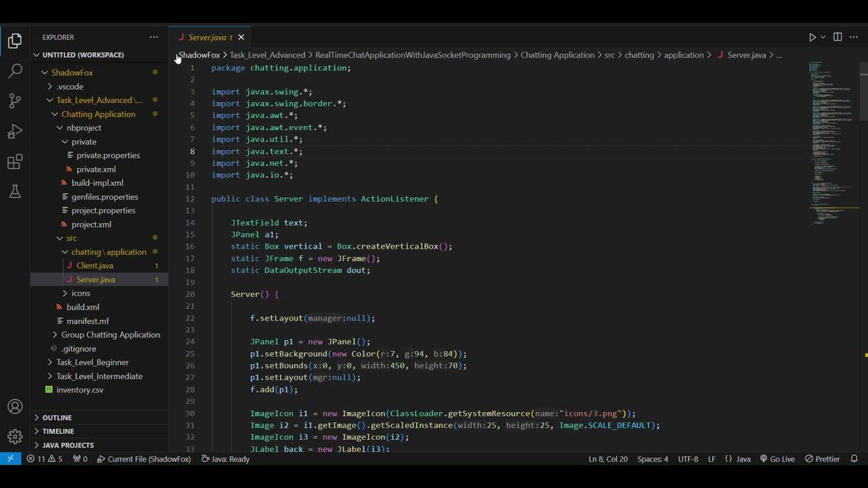Click the Prettier status bar button

coord(823,459)
